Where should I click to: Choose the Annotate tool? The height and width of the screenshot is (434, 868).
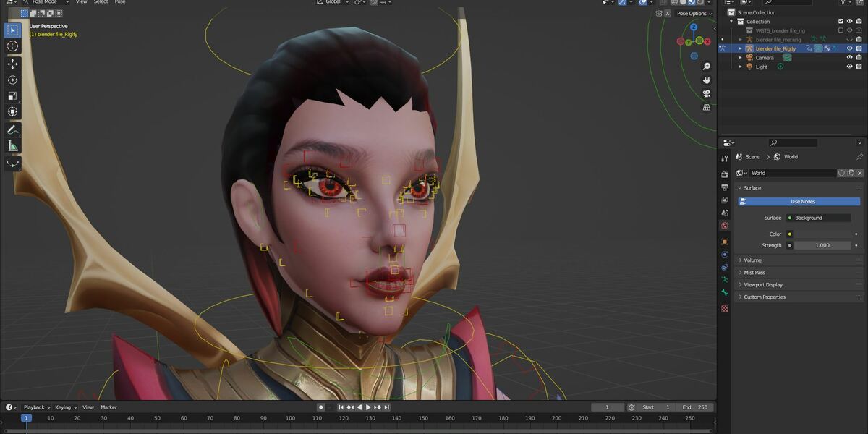[x=12, y=130]
